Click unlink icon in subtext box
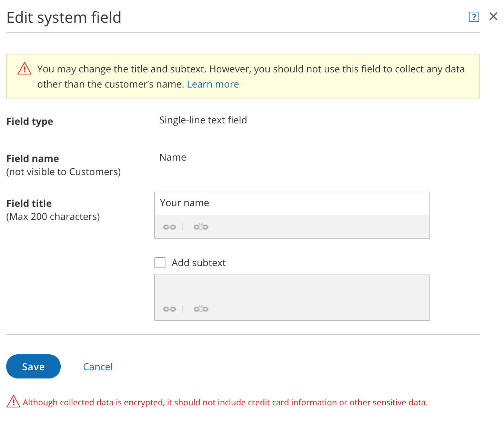Screen dimensions: 504x435 coord(201,309)
